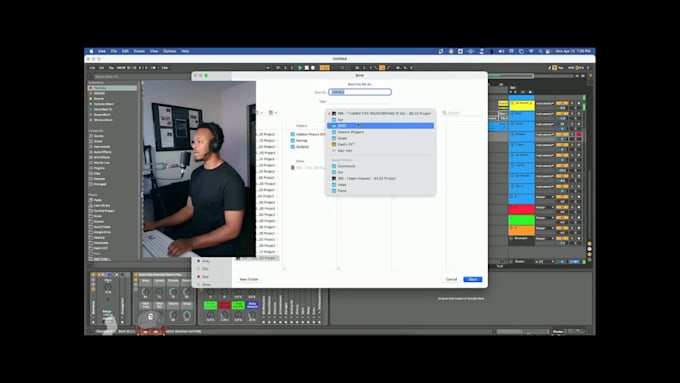Open Spotlight search in menu bar
The width and height of the screenshot is (680, 383).
[540, 51]
